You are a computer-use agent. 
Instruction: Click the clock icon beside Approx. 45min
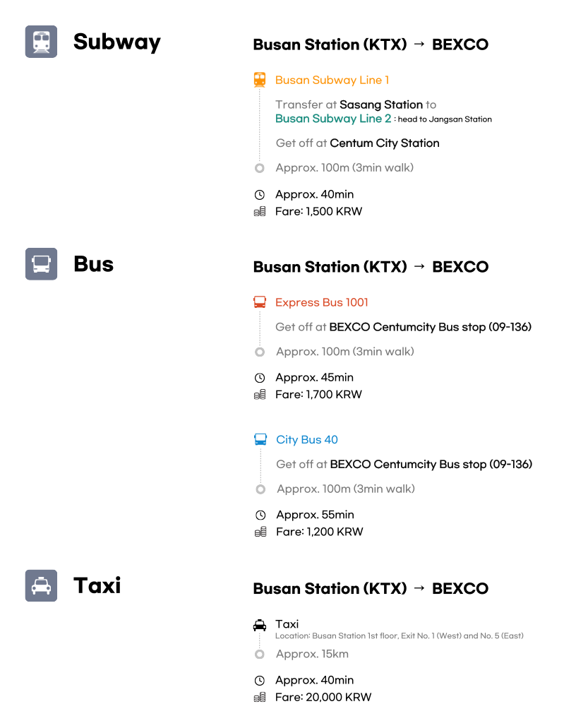[260, 378]
